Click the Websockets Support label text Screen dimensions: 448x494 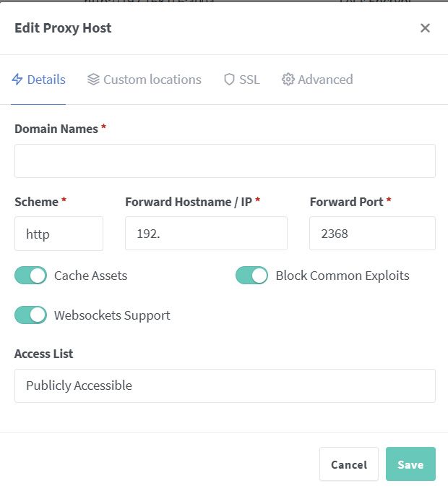112,315
